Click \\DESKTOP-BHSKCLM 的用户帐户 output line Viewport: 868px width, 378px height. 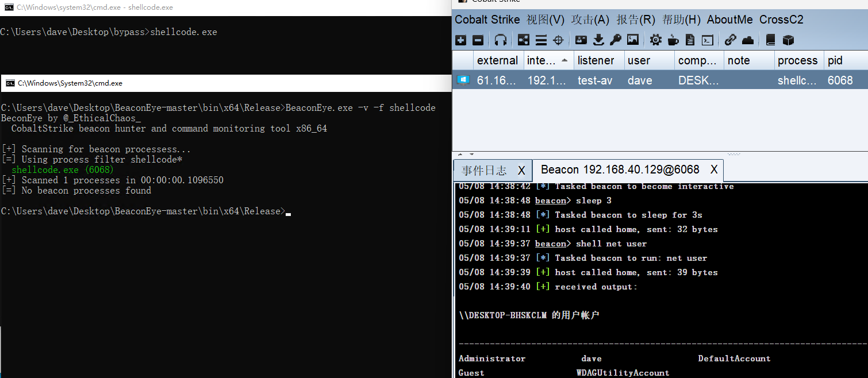[529, 315]
